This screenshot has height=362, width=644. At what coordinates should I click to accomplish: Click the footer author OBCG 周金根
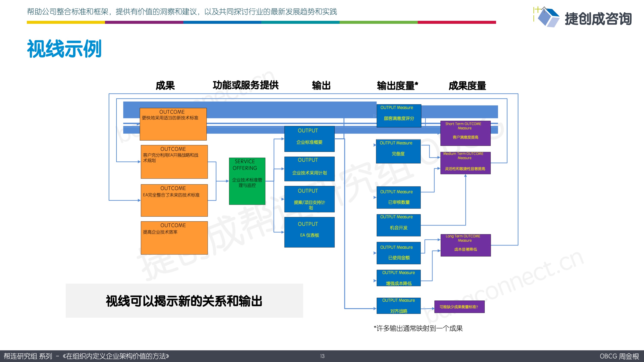[x=619, y=356]
